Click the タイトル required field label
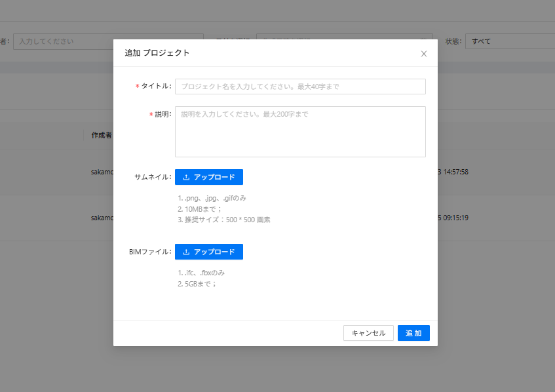Image resolution: width=555 pixels, height=392 pixels. pos(156,87)
